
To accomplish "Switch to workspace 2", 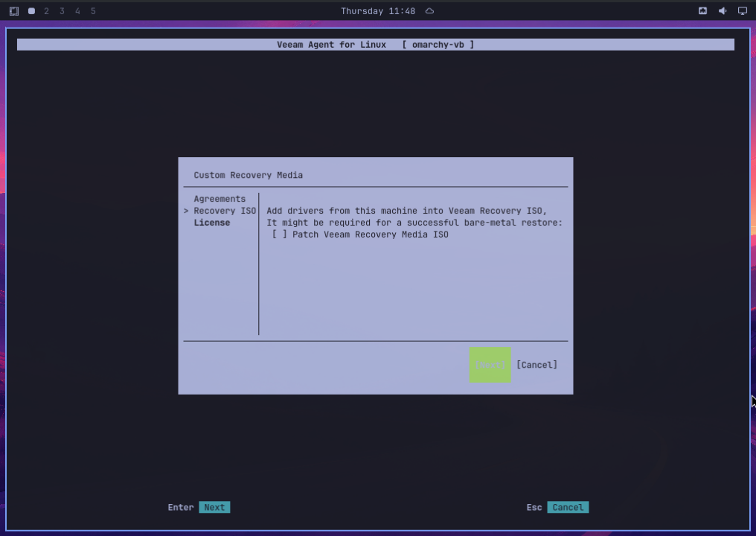I will click(46, 11).
